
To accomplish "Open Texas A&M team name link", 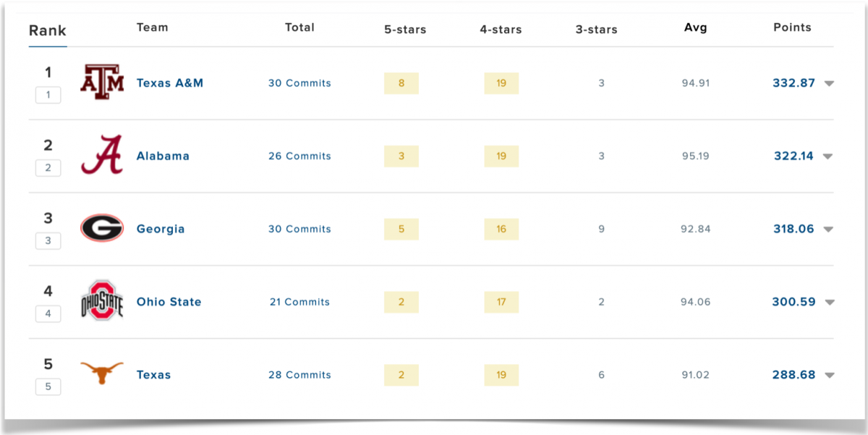I will (170, 83).
